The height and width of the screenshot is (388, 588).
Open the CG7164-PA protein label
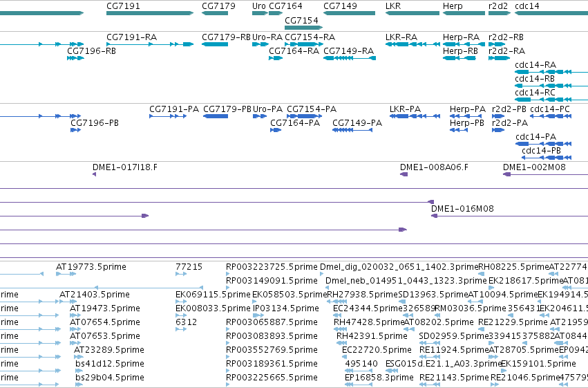295,123
